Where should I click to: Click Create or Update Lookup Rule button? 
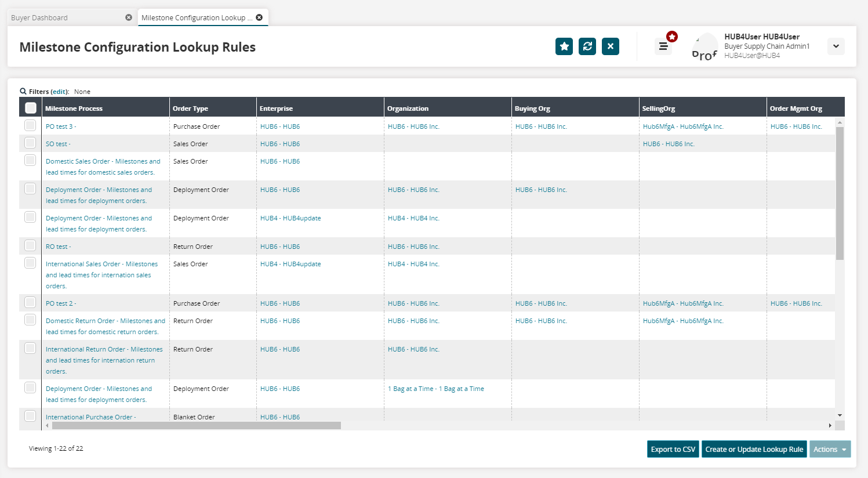(754, 449)
